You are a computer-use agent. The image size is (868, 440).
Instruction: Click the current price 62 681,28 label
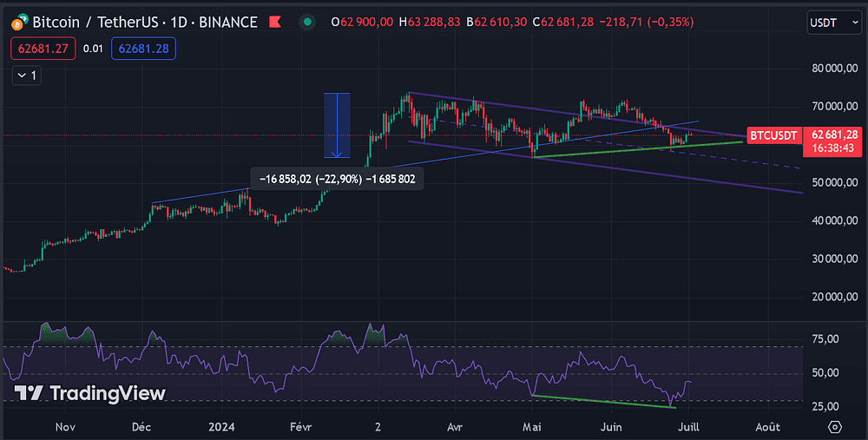835,135
